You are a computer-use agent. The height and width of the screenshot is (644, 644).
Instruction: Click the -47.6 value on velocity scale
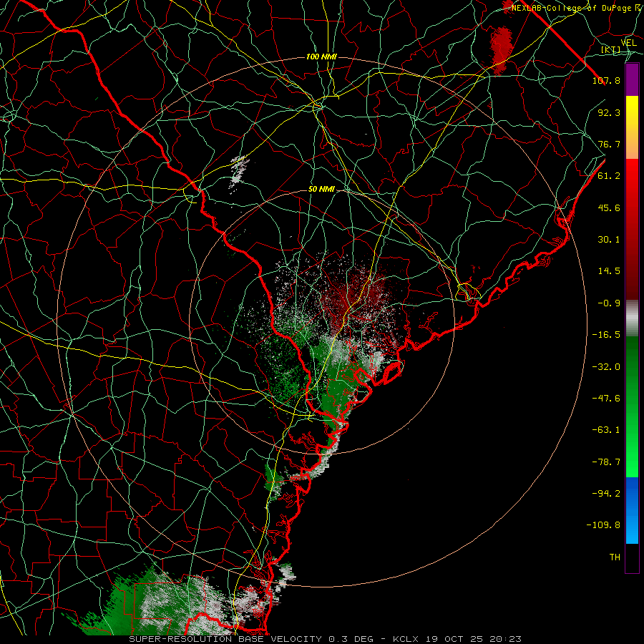606,399
